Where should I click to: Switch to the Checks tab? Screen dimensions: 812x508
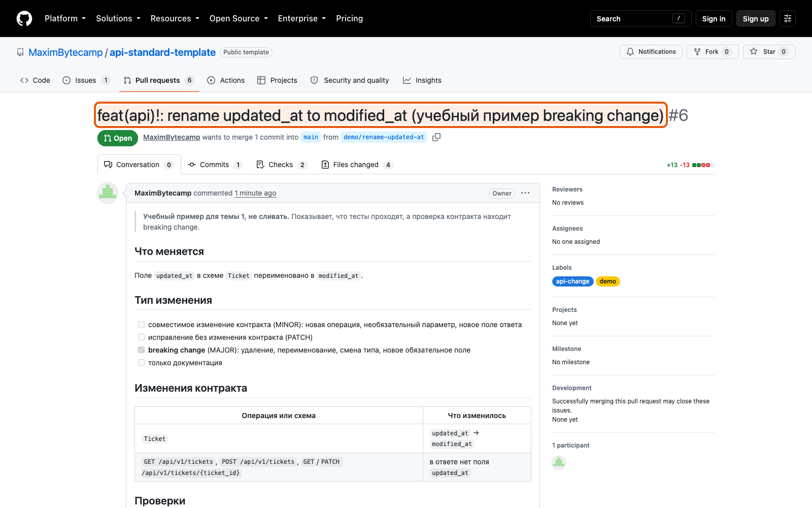(282, 165)
